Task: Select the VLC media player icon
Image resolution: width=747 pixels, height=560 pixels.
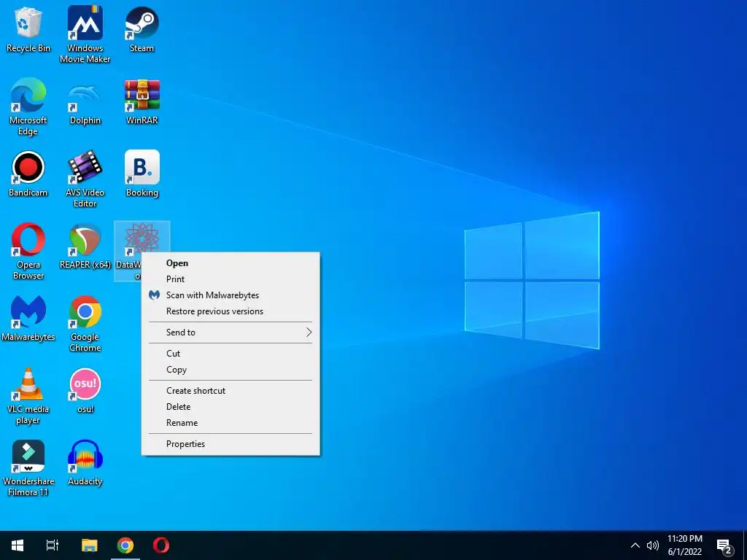Action: pos(28,396)
